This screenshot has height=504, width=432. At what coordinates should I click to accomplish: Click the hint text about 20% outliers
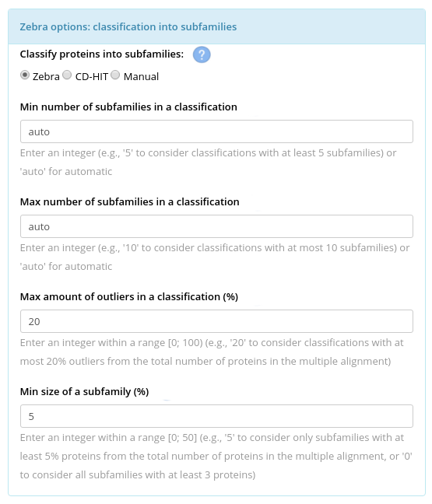[212, 352]
